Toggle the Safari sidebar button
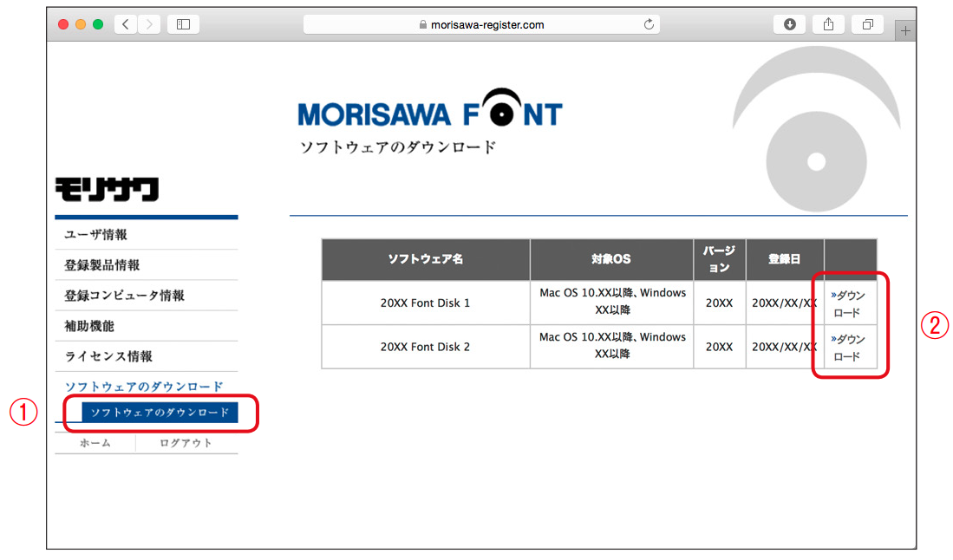Viewport: 953px width, 560px height. coord(183,24)
